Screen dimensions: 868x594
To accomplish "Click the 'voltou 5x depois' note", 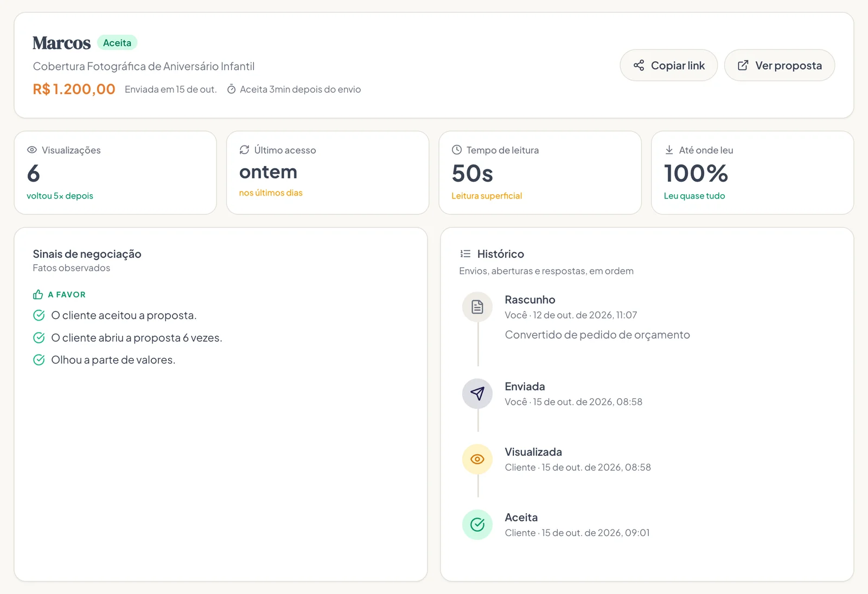I will 60,196.
